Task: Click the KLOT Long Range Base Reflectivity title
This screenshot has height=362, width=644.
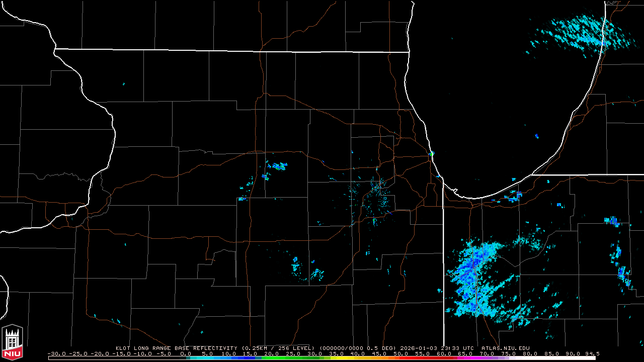Action: click(176, 348)
